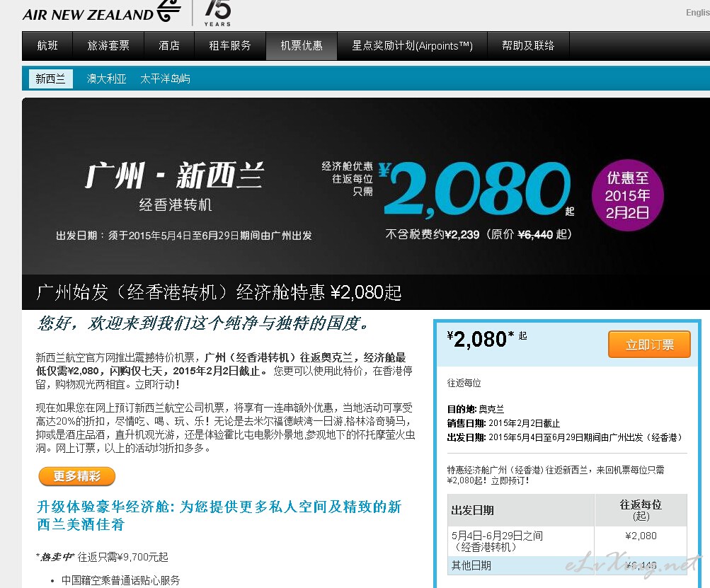Click the ¥2,080 price in the fare table
The width and height of the screenshot is (710, 588).
pyautogui.click(x=641, y=536)
